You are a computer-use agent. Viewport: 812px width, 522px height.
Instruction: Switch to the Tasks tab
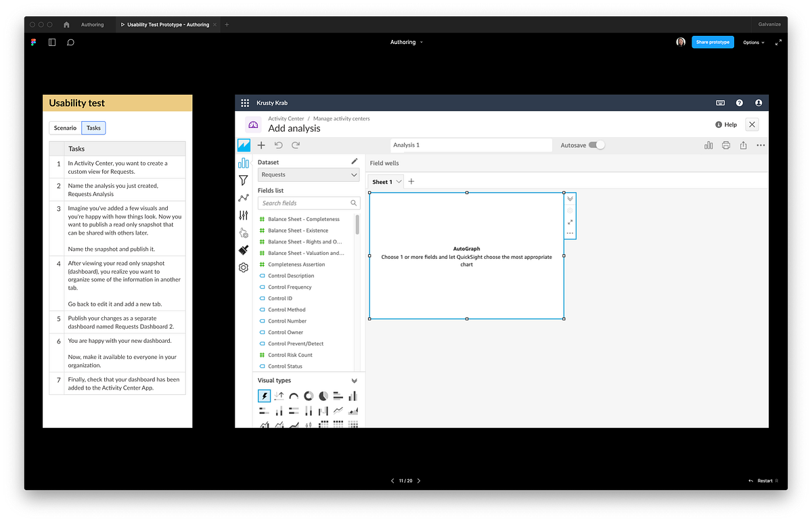coord(93,128)
